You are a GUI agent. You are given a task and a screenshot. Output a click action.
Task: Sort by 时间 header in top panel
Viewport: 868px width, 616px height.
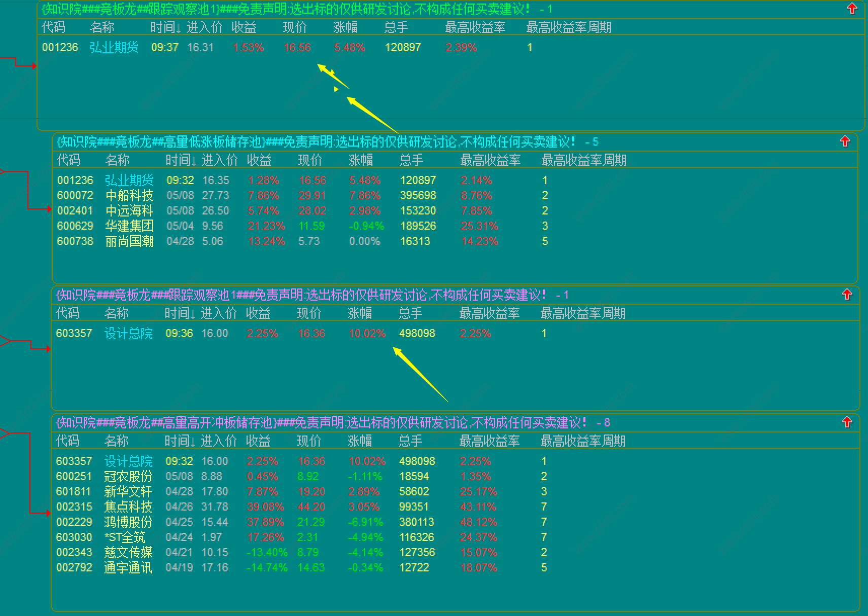click(165, 27)
